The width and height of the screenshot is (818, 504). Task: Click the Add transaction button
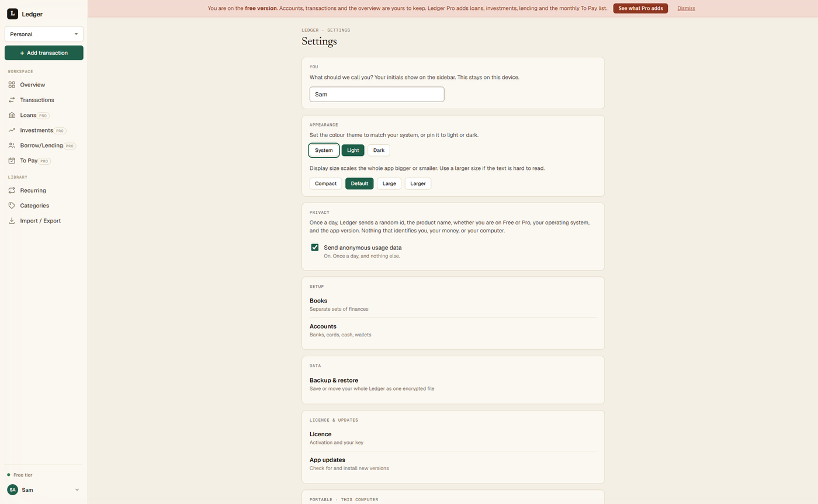tap(44, 53)
